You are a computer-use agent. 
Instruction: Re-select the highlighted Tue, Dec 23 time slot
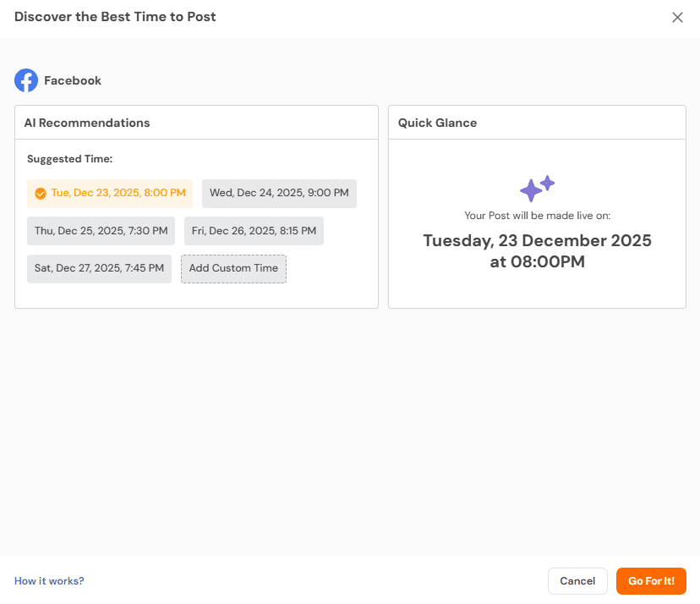[x=117, y=193]
